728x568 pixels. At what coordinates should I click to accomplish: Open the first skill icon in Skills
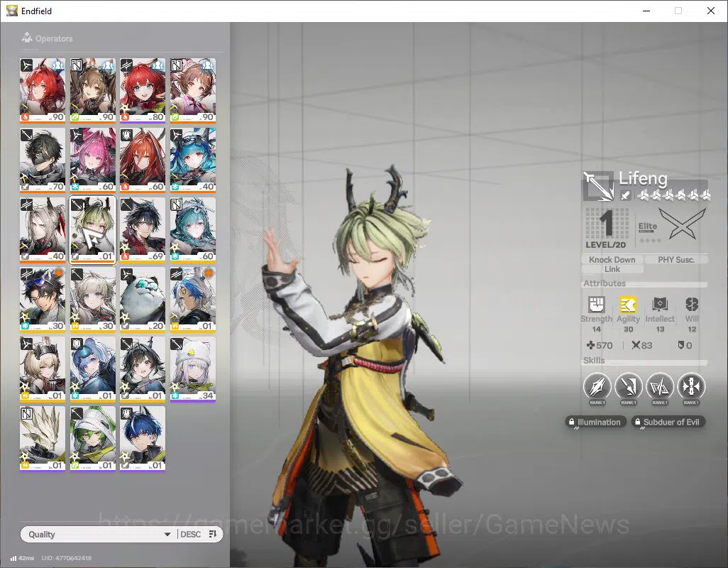pos(597,386)
